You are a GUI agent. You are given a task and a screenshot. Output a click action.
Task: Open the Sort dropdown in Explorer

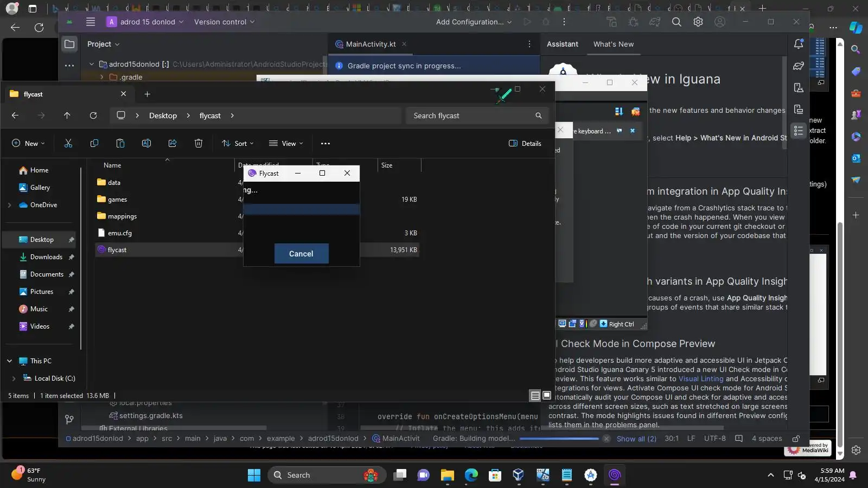(x=238, y=143)
